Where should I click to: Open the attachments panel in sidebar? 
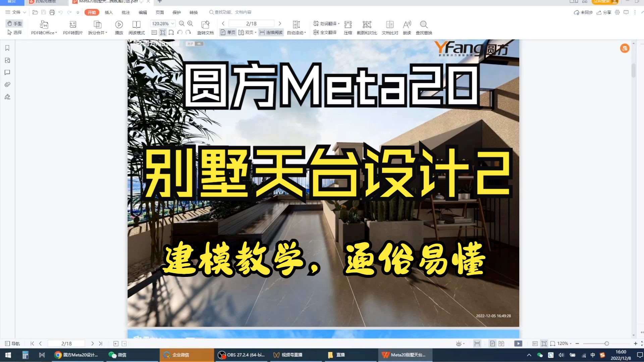tap(7, 84)
